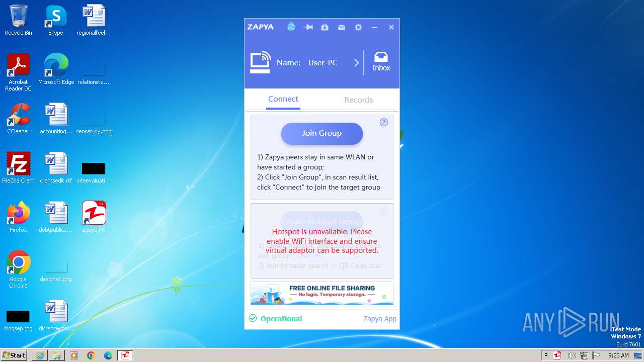Click the User-PC device name

(323, 63)
